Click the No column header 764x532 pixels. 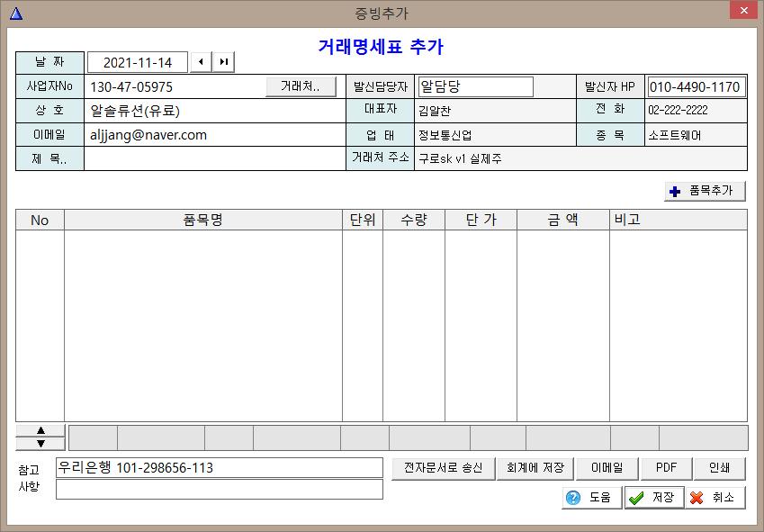point(40,221)
